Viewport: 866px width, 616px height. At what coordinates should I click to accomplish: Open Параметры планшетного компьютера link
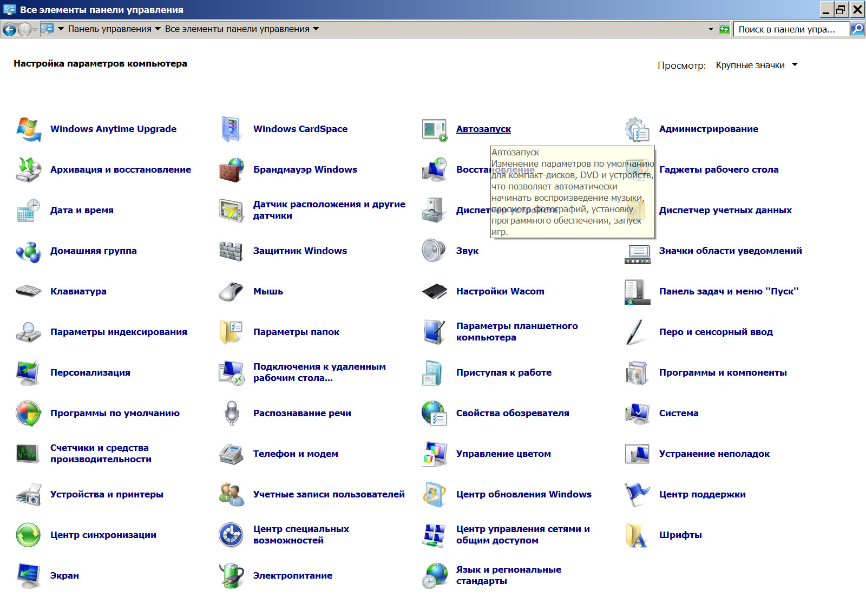coord(517,332)
